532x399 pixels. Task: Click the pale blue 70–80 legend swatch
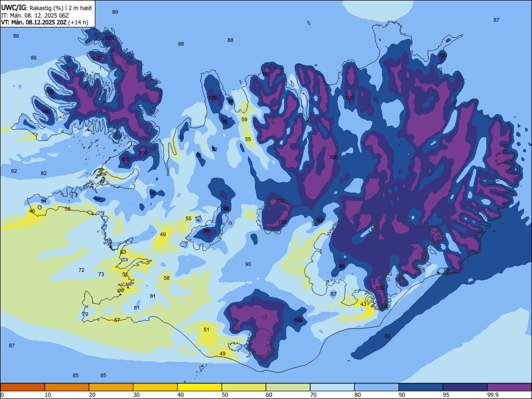click(x=332, y=387)
